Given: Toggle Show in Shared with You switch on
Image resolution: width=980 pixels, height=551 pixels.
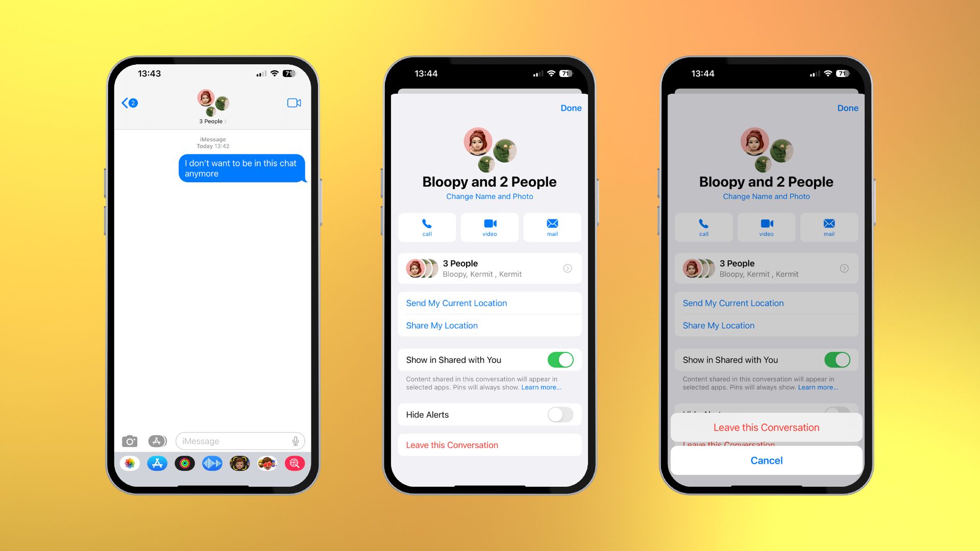Looking at the screenshot, I should (x=560, y=359).
